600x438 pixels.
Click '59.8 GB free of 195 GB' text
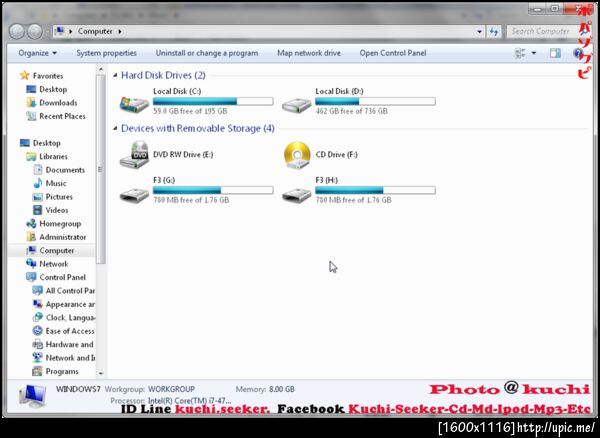click(x=190, y=111)
